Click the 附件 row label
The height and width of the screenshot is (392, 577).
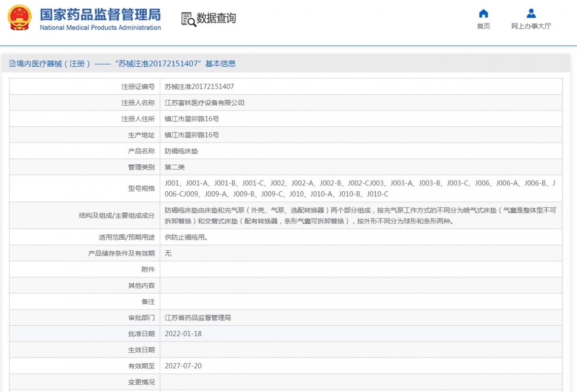coord(148,269)
